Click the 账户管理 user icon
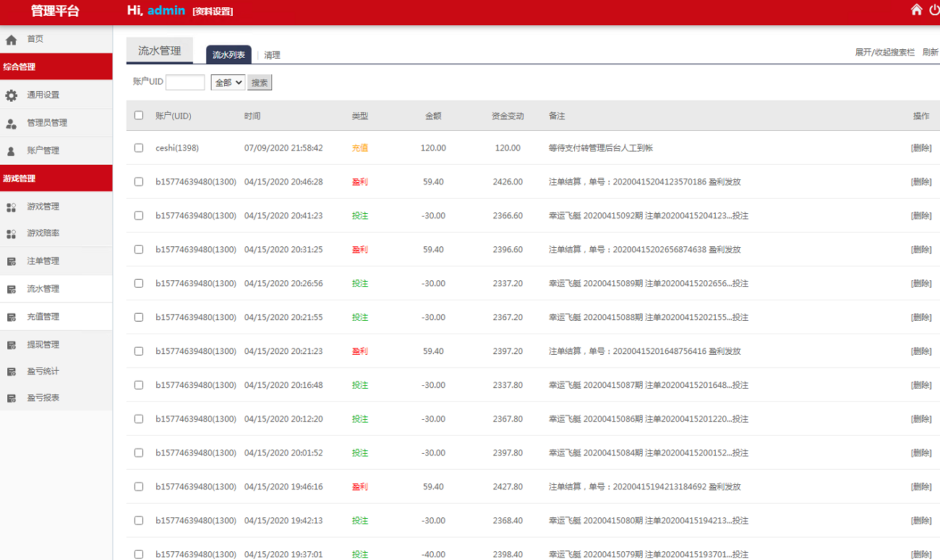This screenshot has width=940, height=560. [12, 151]
